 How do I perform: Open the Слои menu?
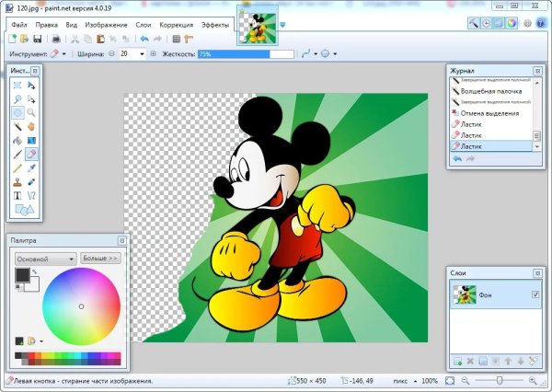click(x=144, y=25)
